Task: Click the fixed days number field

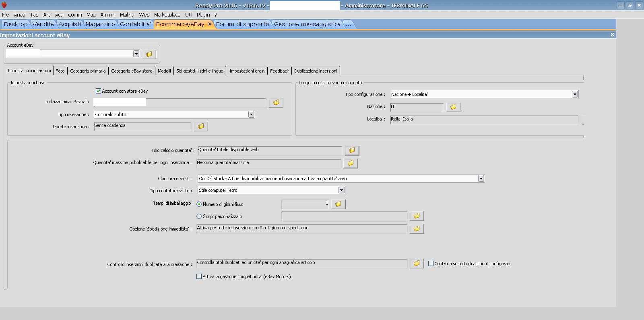Action: (x=305, y=204)
